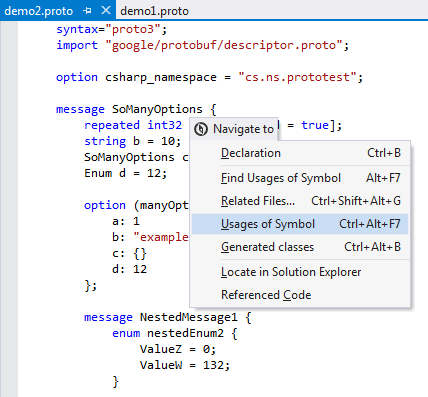Screen dimensions: 428x397
Task: Switch to the demo1.proto tab
Action: pyautogui.click(x=154, y=11)
